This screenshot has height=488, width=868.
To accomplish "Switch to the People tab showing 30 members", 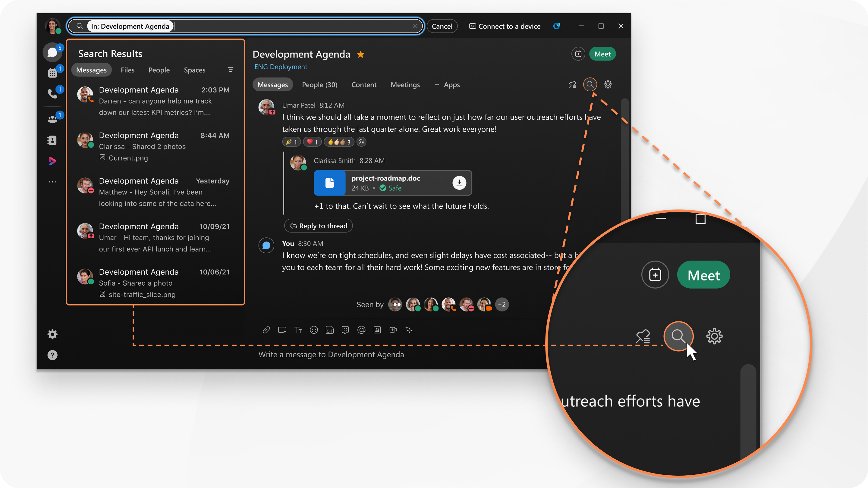I will 319,84.
